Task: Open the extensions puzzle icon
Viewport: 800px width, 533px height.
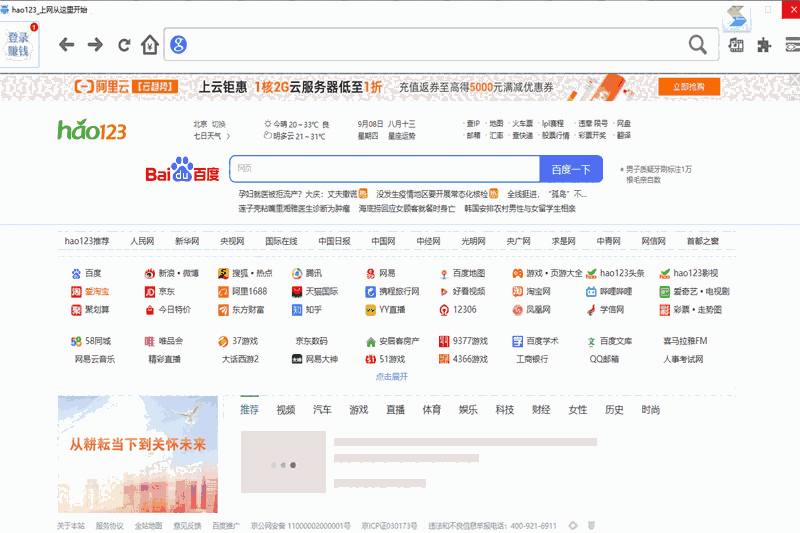Action: pos(764,45)
